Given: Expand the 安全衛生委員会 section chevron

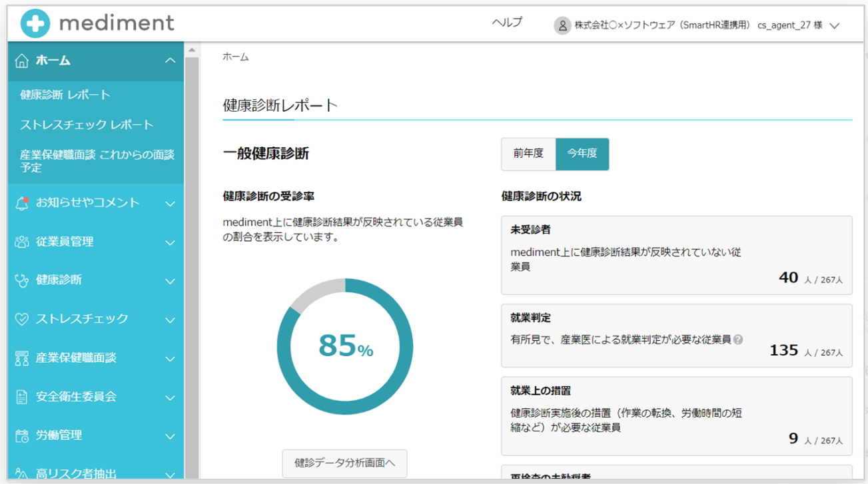Looking at the screenshot, I should (x=170, y=397).
